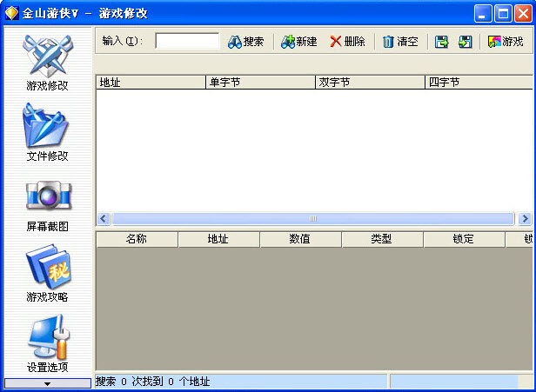Click the 搜索 binoculars toolbar button
Image resolution: width=536 pixels, height=392 pixels.
(x=245, y=42)
